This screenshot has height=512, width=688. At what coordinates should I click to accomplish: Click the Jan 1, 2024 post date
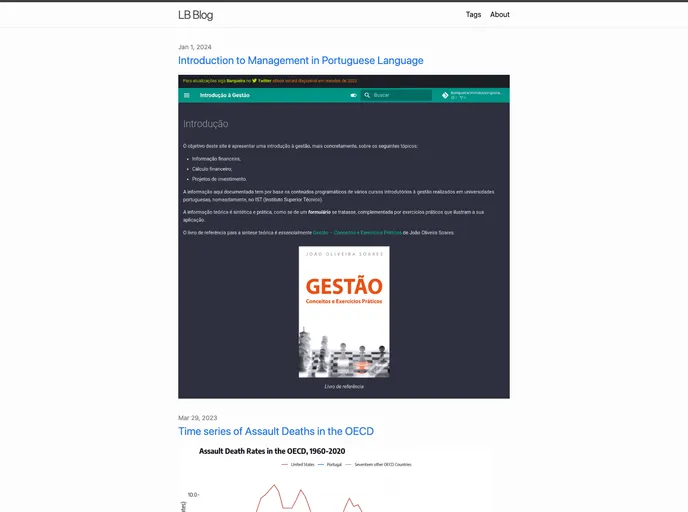[195, 47]
